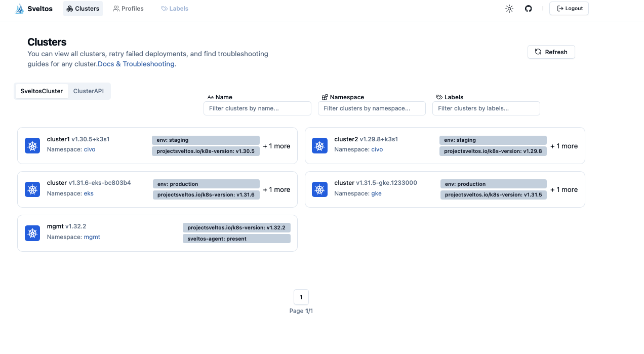Open mgmt v1.32.2 cluster name
644x354 pixels.
click(x=67, y=226)
